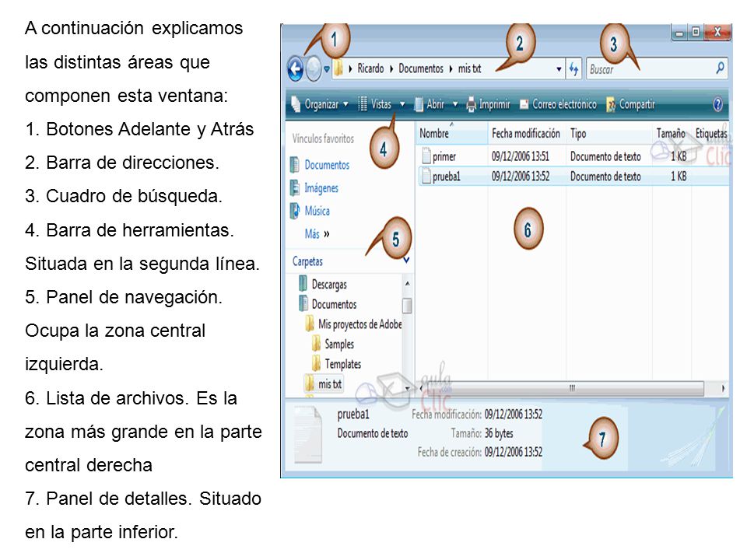Click the Imágenes favorite link icon
The image size is (747, 560).
pyautogui.click(x=295, y=188)
